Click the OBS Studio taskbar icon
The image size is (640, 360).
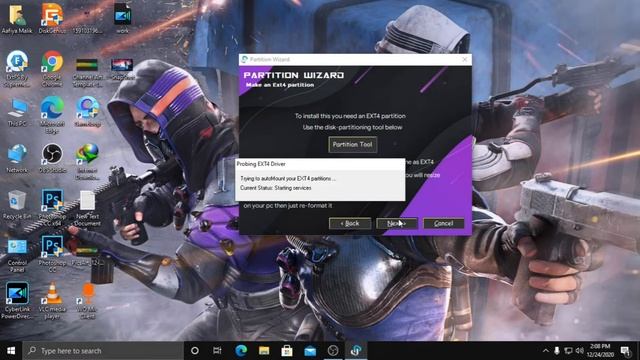[x=333, y=351]
